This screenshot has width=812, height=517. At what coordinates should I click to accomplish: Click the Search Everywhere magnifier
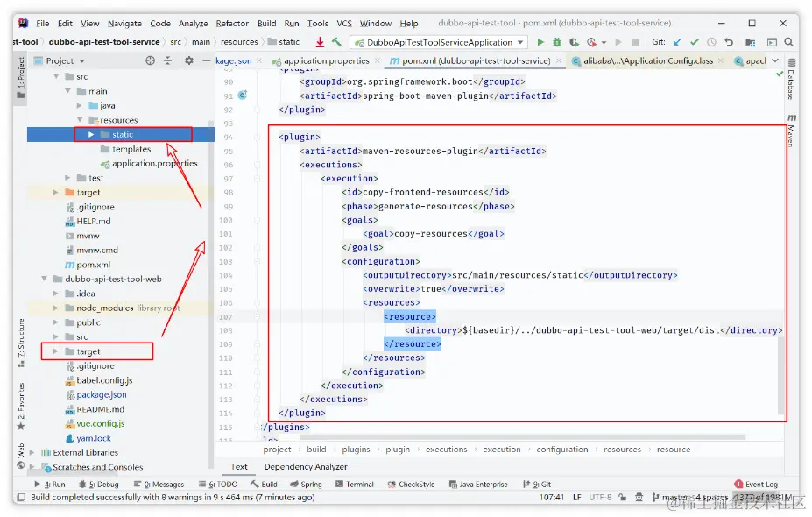click(x=788, y=42)
